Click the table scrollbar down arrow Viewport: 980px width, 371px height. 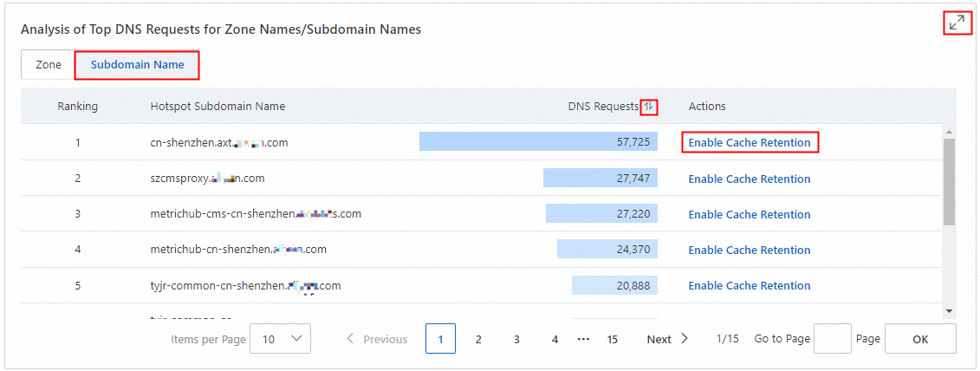pyautogui.click(x=949, y=311)
